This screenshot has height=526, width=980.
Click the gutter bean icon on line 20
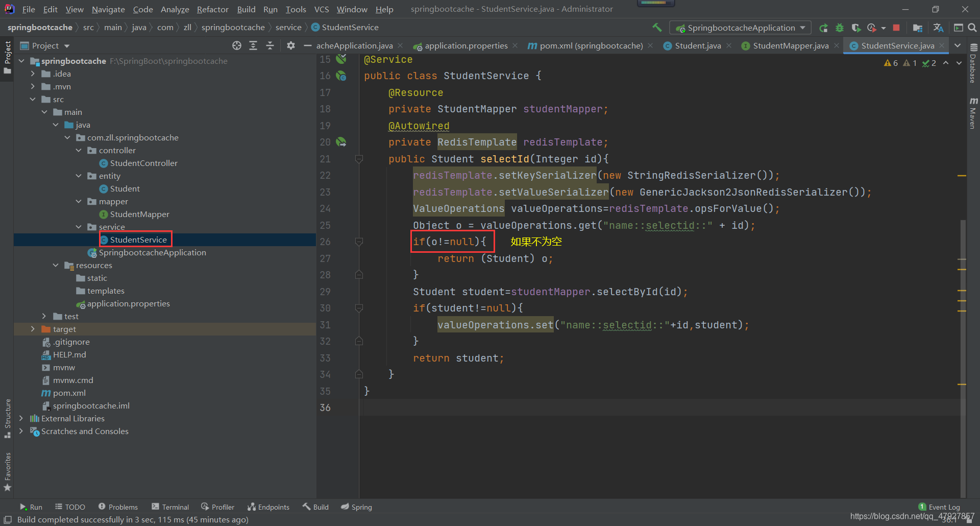pyautogui.click(x=341, y=142)
